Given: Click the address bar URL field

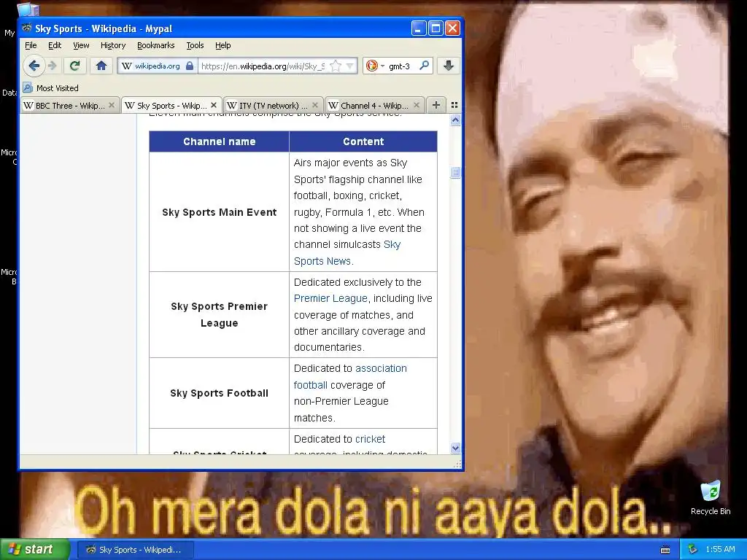Looking at the screenshot, I should point(263,66).
